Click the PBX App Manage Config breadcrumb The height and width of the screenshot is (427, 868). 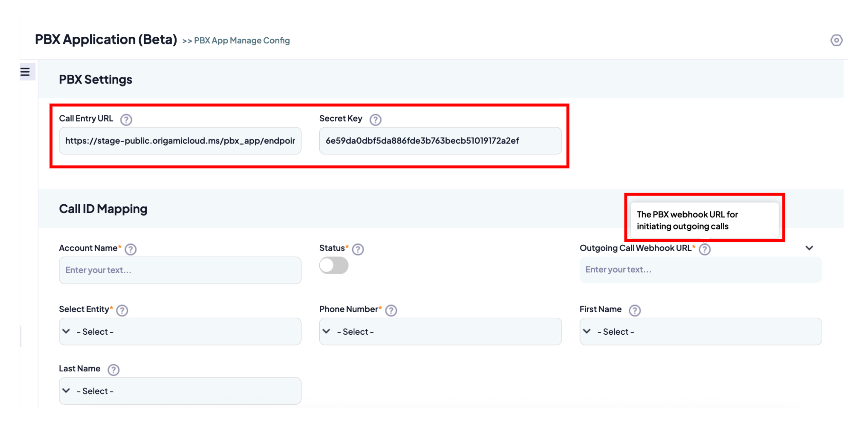242,41
